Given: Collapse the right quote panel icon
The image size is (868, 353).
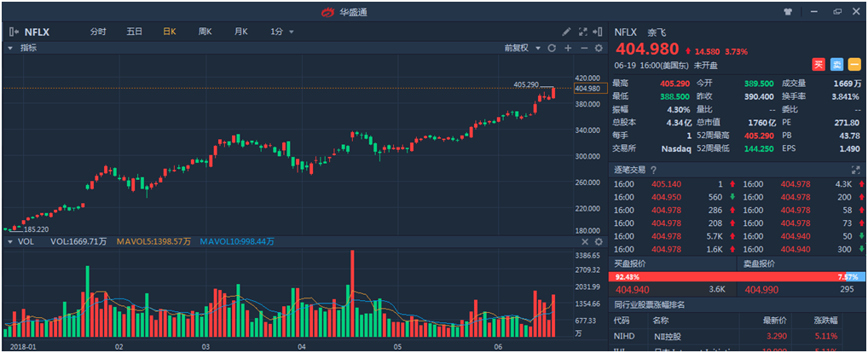Looking at the screenshot, I should click(598, 32).
